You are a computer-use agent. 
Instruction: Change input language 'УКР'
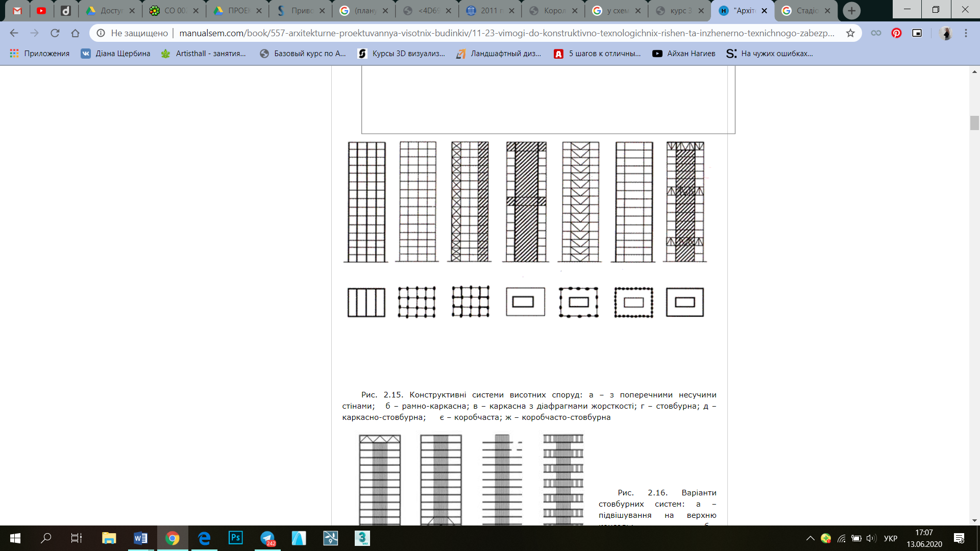pyautogui.click(x=891, y=538)
